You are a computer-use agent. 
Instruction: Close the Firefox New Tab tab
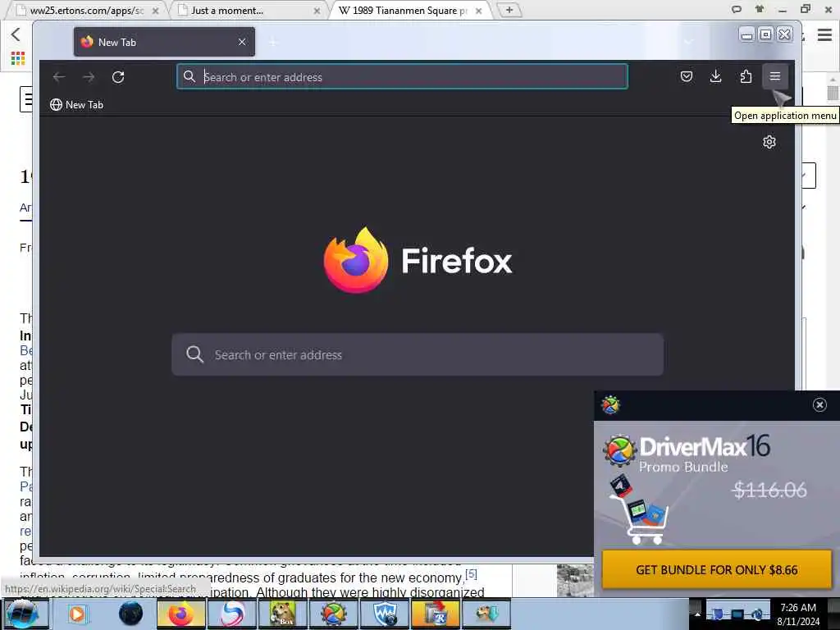tap(242, 42)
